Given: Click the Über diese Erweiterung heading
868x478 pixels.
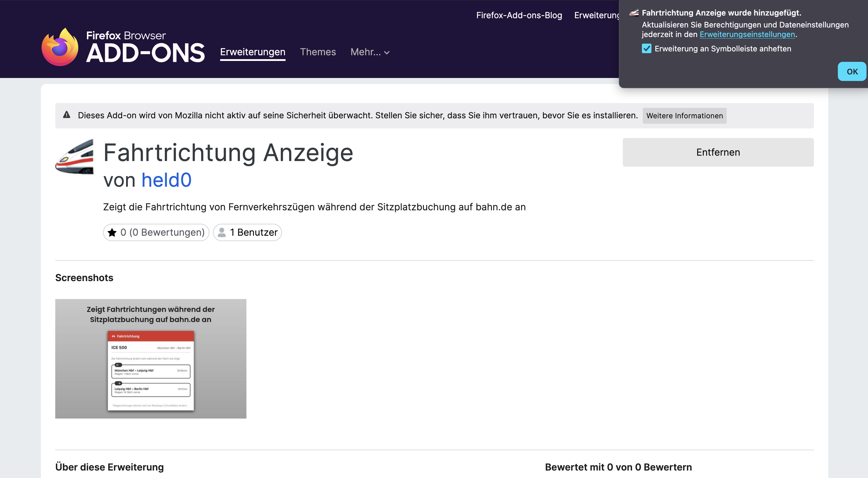Looking at the screenshot, I should pyautogui.click(x=110, y=467).
